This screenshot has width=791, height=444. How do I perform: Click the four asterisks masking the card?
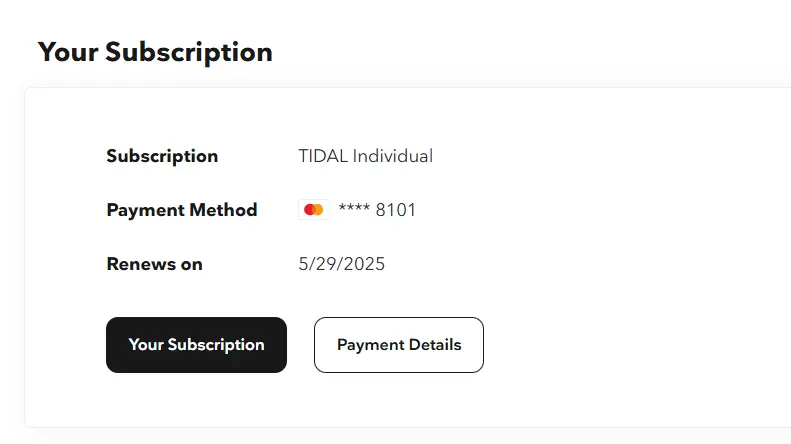click(x=354, y=207)
